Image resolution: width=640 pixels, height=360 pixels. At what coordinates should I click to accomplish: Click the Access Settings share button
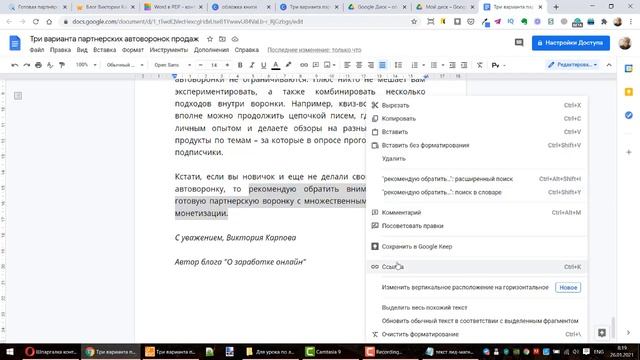571,43
